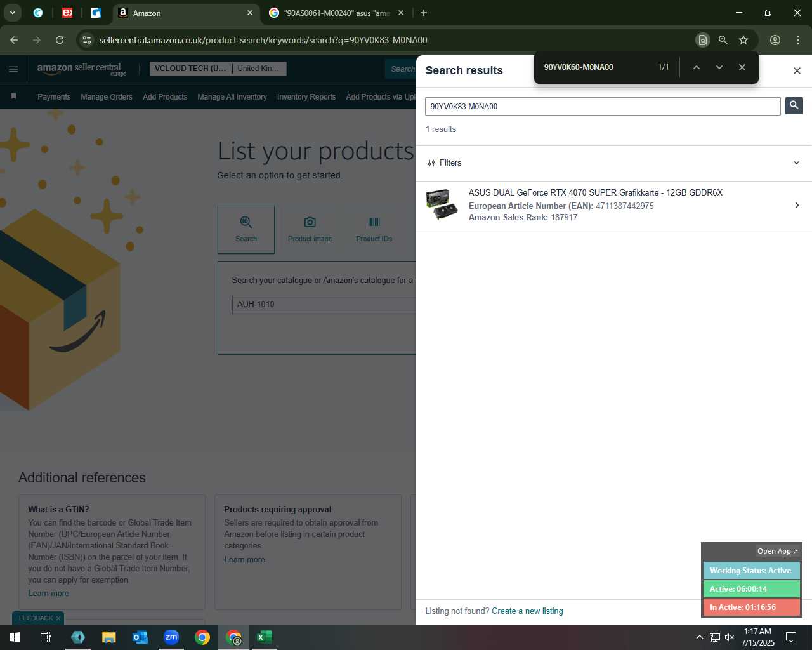Open Task View on taskbar
812x650 pixels.
click(45, 637)
